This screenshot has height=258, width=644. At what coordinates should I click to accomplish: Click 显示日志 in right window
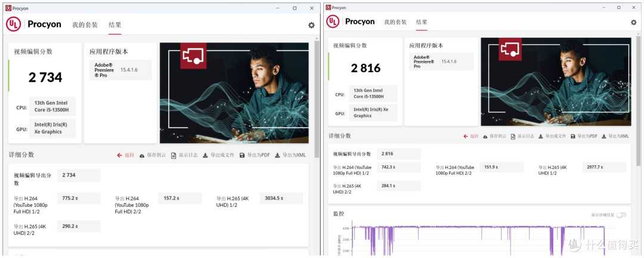pos(522,136)
